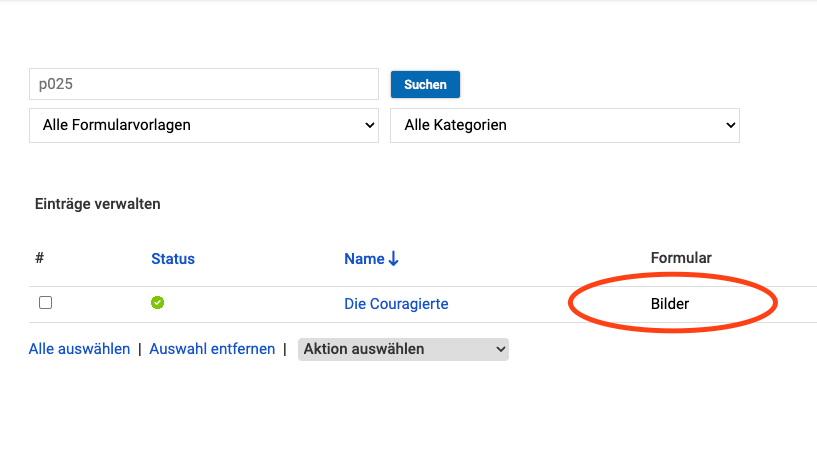
Task: Select all entries with Alle auswählen
Action: point(80,349)
